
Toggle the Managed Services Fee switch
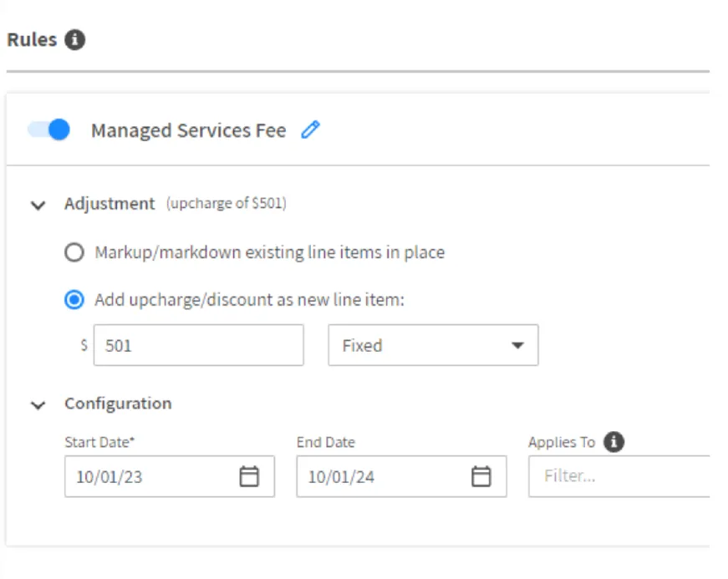pyautogui.click(x=48, y=130)
